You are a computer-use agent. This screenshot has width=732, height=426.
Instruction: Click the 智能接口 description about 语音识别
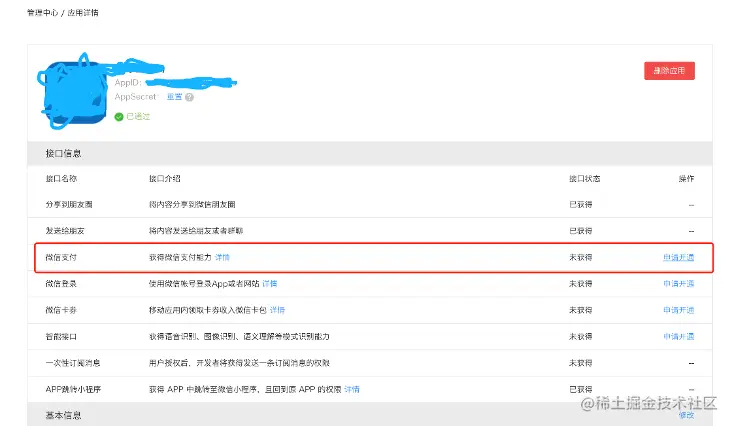tap(239, 336)
